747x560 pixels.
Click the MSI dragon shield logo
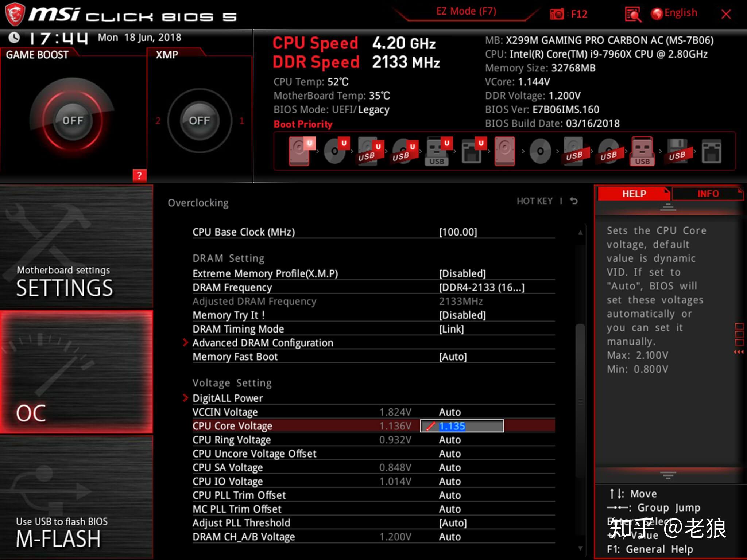15,14
